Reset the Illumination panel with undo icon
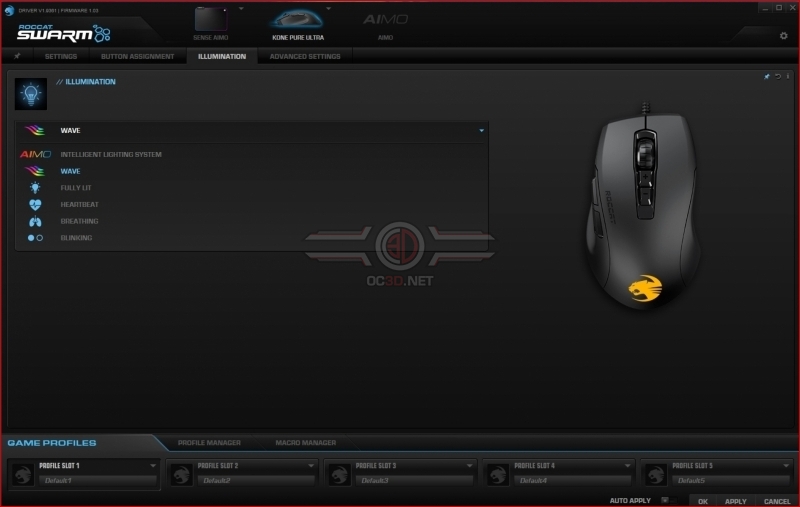Image resolution: width=800 pixels, height=507 pixels. pyautogui.click(x=778, y=77)
